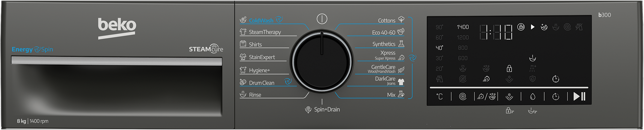Tap the water drop function button
Image resolution: width=644 pixels, height=130 pixels.
coord(533,97)
